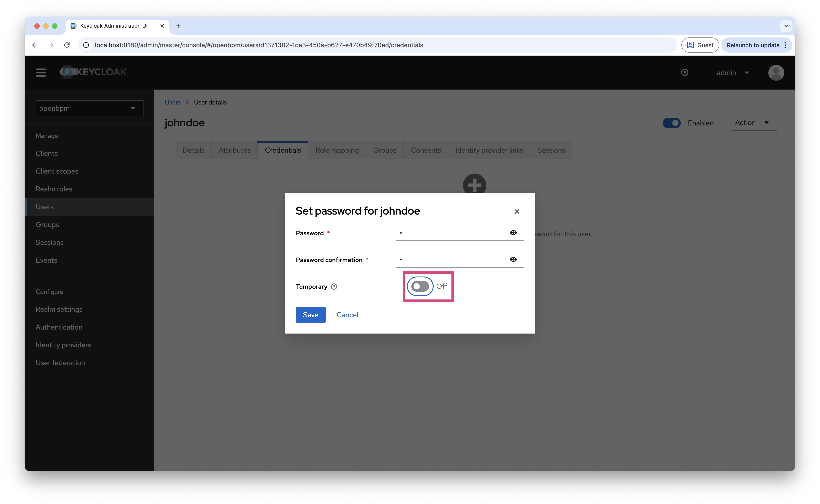Open Chrome three-dot menu
The width and height of the screenshot is (820, 504).
[786, 45]
